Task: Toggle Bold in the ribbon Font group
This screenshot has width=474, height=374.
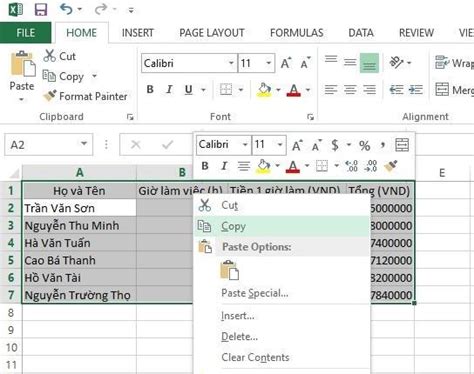Action: click(150, 89)
